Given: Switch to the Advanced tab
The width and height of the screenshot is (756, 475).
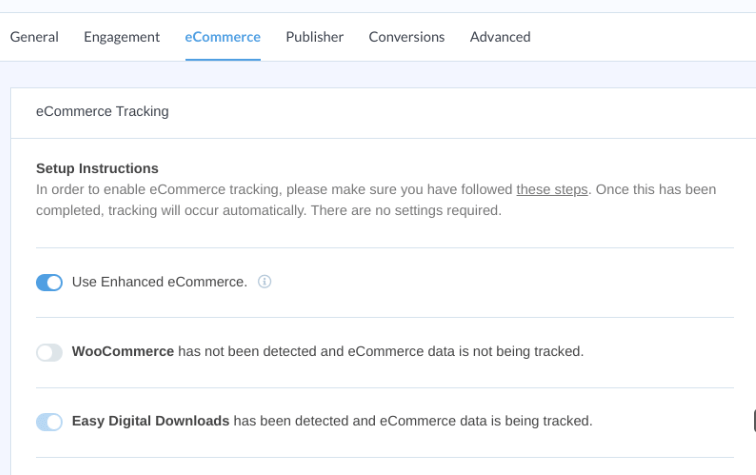Looking at the screenshot, I should coord(500,37).
